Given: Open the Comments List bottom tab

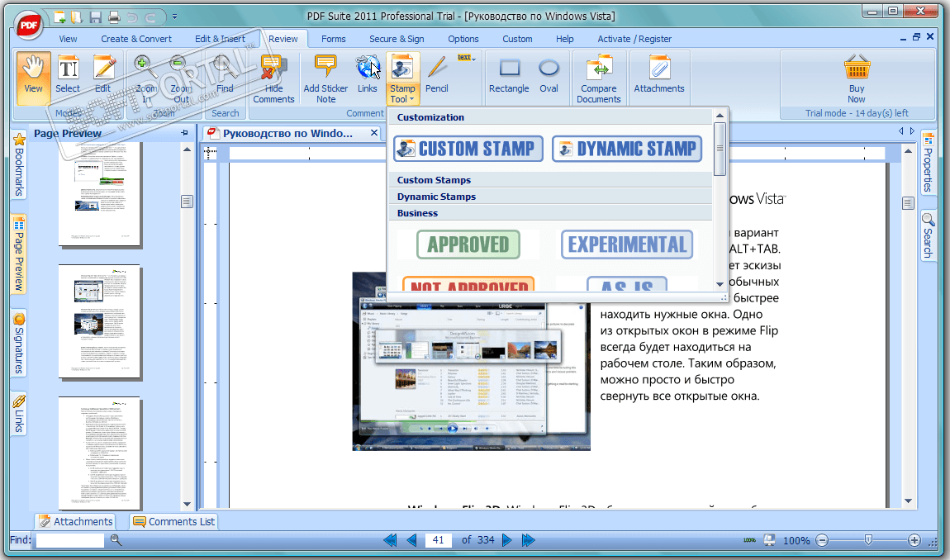Looking at the screenshot, I should (x=173, y=521).
